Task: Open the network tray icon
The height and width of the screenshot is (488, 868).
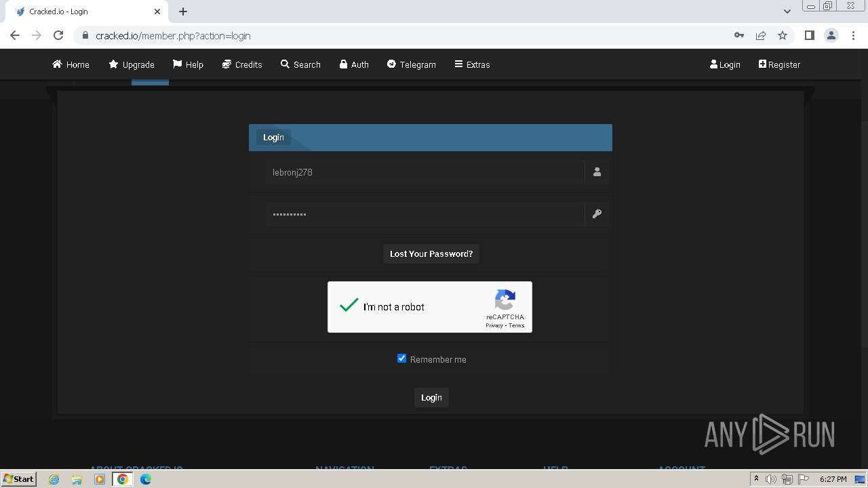Action: click(787, 479)
